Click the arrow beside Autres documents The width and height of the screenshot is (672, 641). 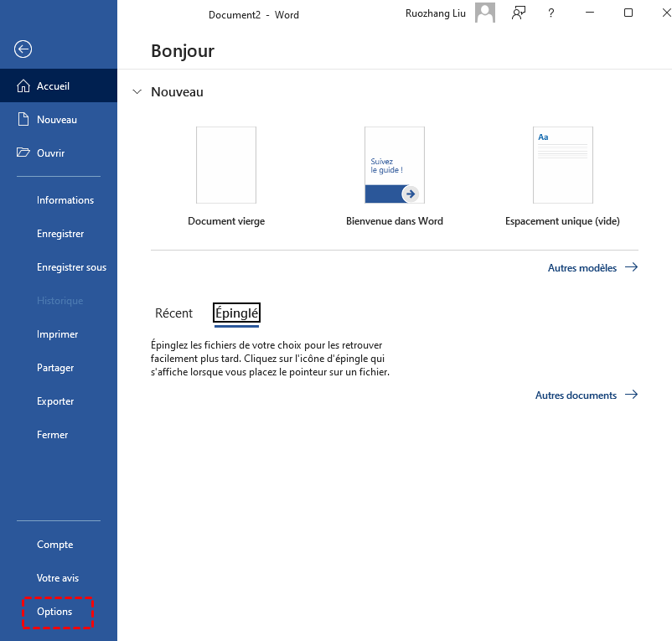pos(631,395)
